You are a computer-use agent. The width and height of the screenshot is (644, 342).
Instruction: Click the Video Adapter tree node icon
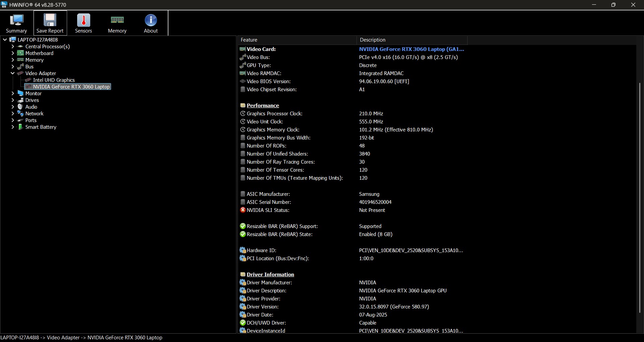[20, 73]
